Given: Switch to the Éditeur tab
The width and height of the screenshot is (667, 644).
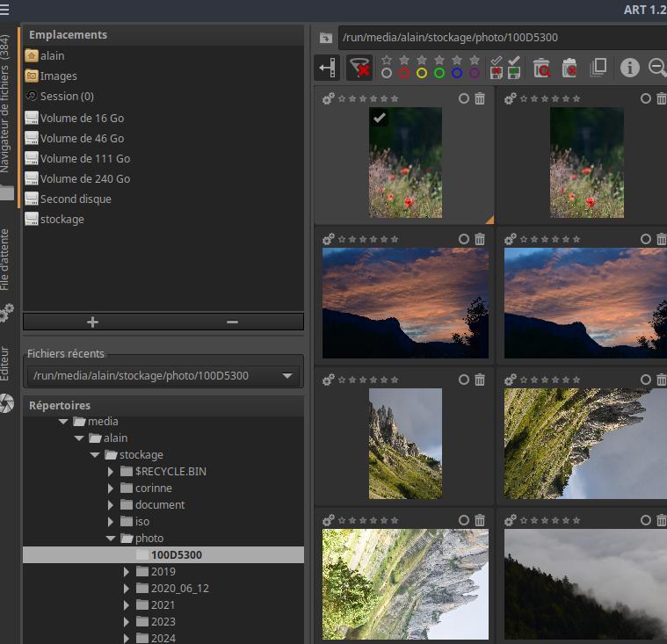Looking at the screenshot, I should pyautogui.click(x=4, y=364).
